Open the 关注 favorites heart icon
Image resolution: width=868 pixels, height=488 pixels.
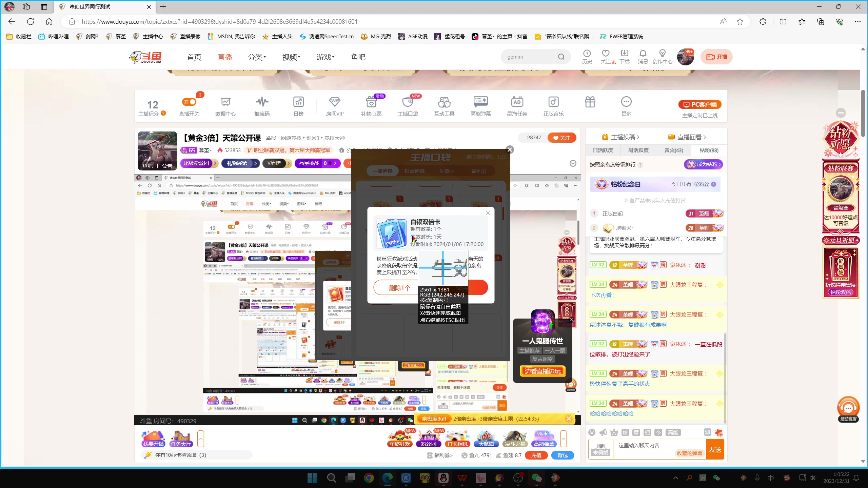tap(606, 57)
